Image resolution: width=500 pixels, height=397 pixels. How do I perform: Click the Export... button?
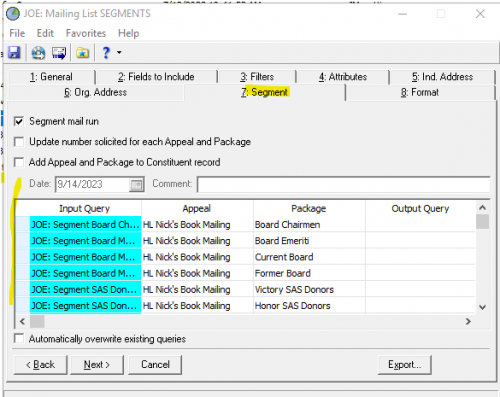[405, 365]
